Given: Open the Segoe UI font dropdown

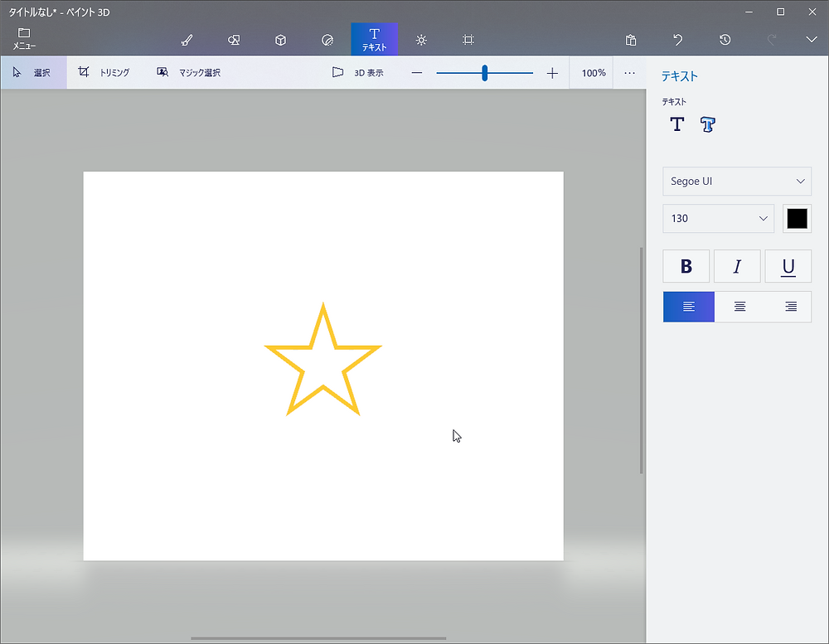Looking at the screenshot, I should [x=736, y=182].
